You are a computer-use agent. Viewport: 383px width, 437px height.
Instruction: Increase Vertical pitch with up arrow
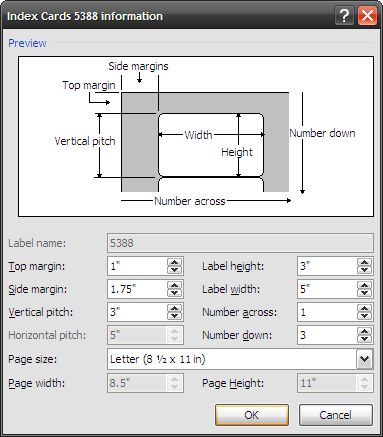pos(175,308)
